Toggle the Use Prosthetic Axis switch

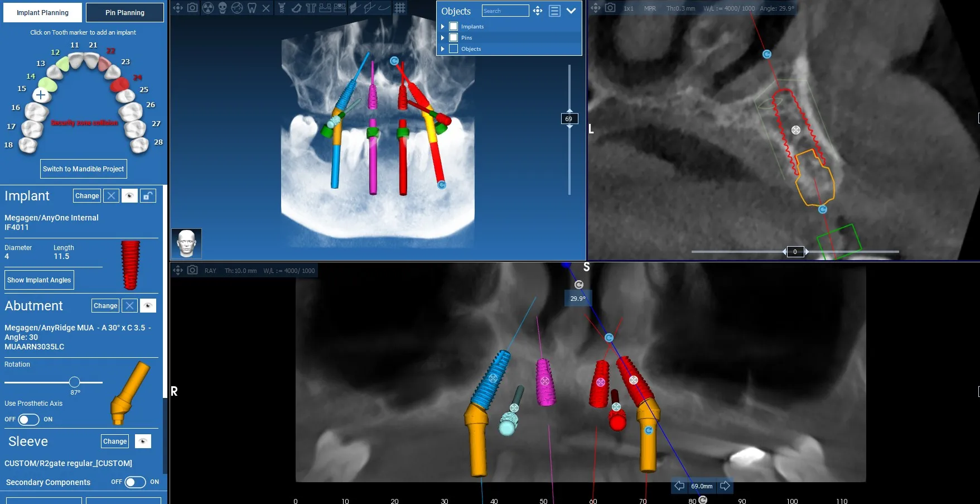[x=28, y=419]
